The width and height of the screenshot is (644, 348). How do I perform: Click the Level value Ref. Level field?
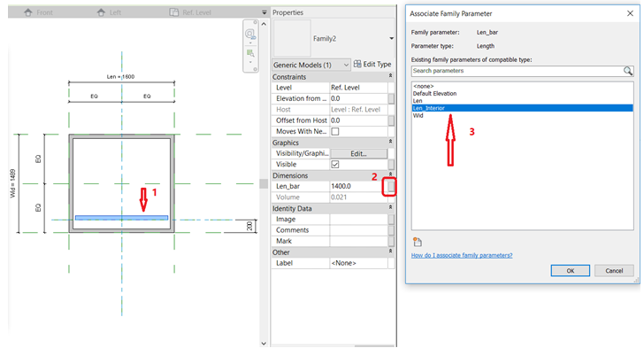click(x=358, y=88)
